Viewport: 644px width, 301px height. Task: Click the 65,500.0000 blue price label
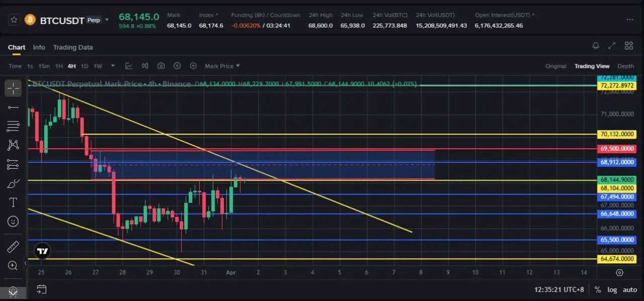617,240
